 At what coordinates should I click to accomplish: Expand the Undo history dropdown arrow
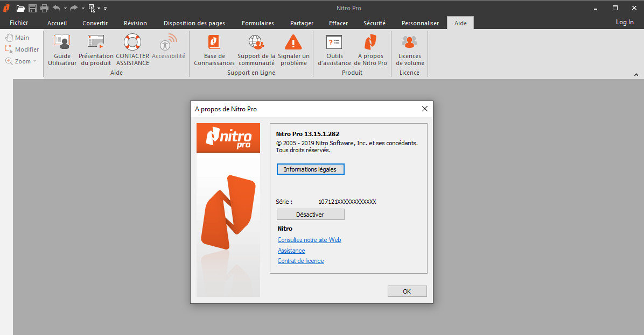65,8
